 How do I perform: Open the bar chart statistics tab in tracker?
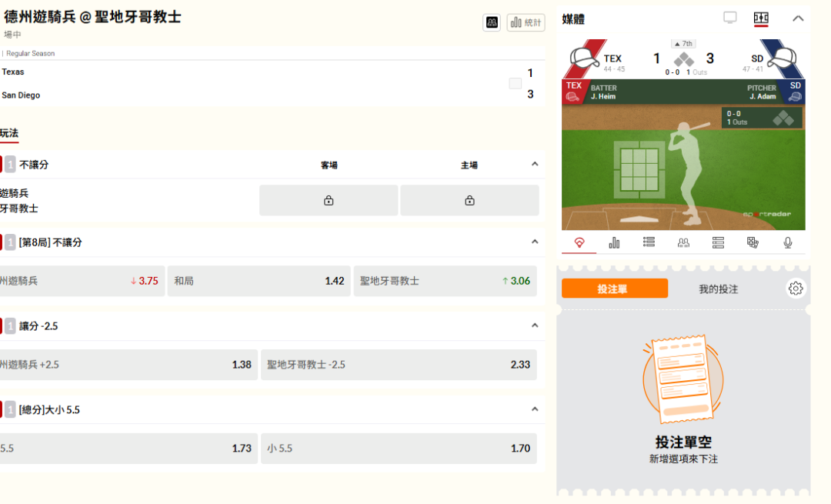(614, 242)
